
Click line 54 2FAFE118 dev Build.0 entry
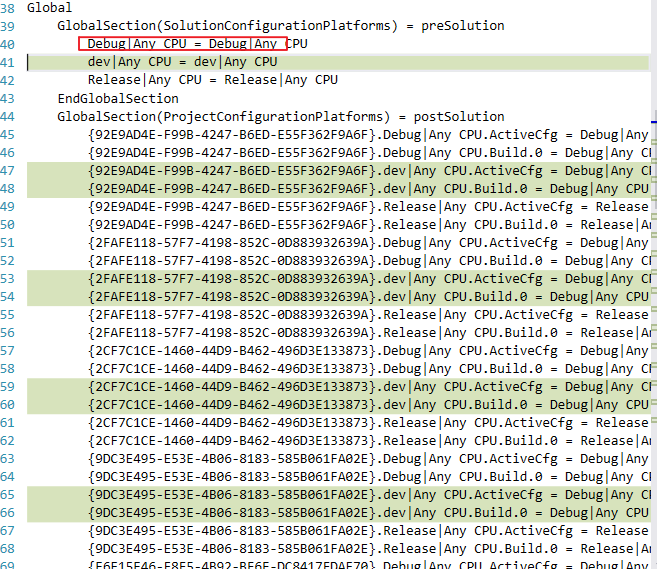(369, 297)
